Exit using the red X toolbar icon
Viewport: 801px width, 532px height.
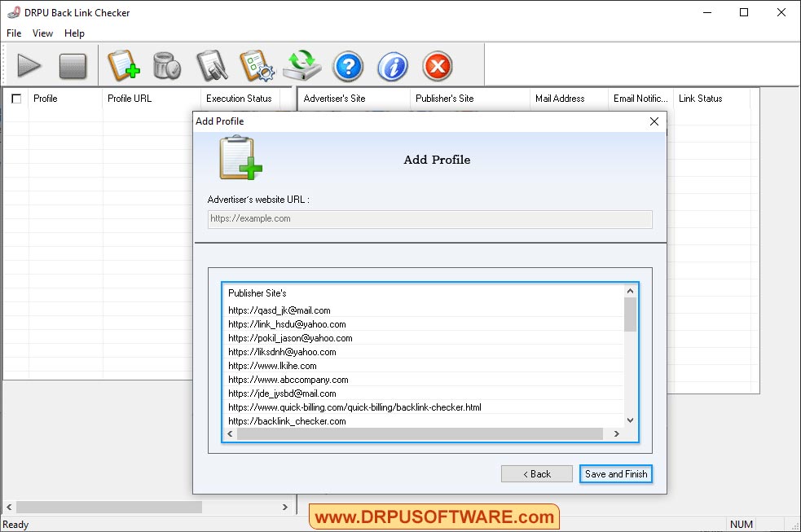click(x=437, y=66)
